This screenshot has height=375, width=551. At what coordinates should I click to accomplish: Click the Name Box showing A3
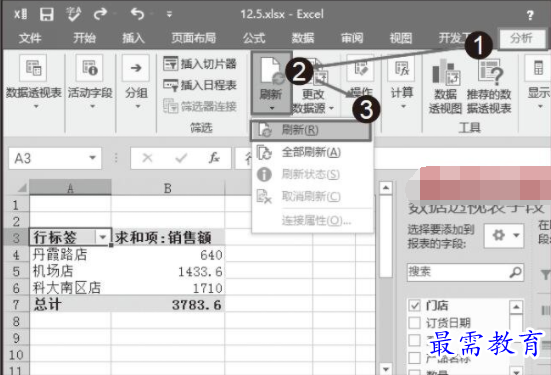(48, 159)
